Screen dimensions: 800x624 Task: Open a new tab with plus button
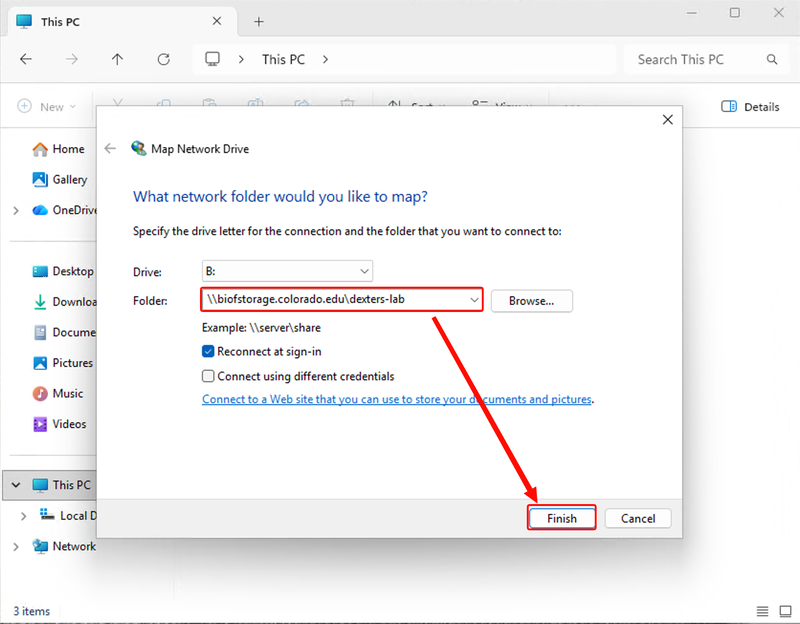click(x=259, y=21)
